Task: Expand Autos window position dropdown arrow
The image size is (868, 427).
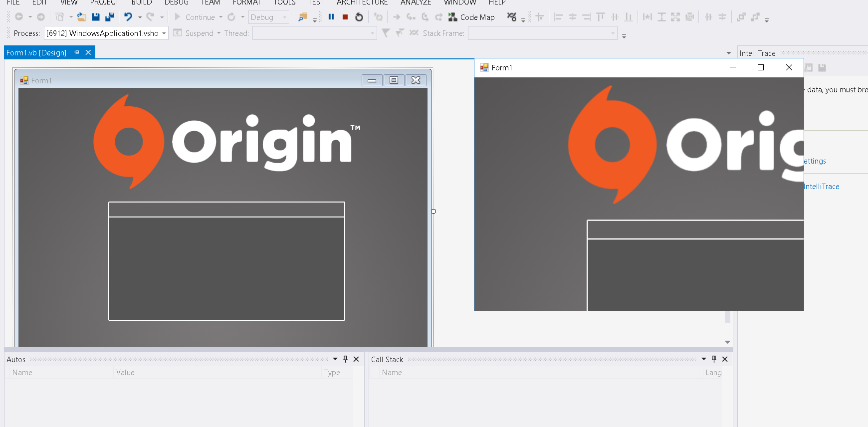Action: click(x=335, y=359)
